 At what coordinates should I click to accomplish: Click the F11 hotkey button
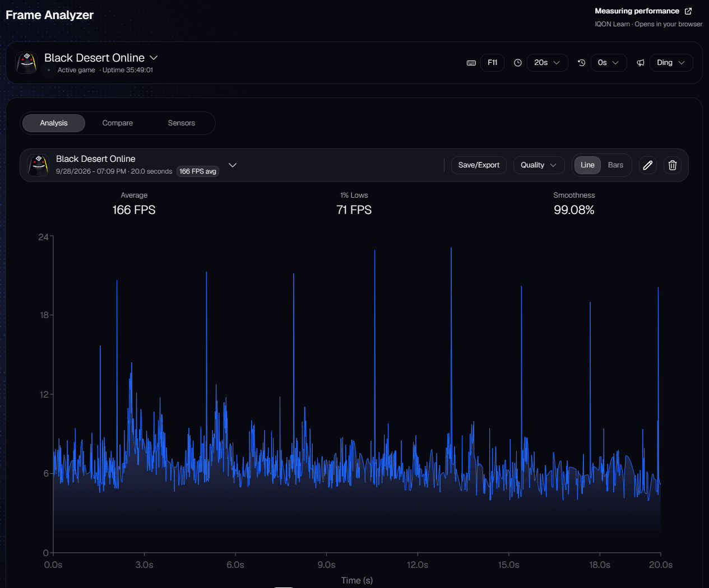click(x=493, y=63)
